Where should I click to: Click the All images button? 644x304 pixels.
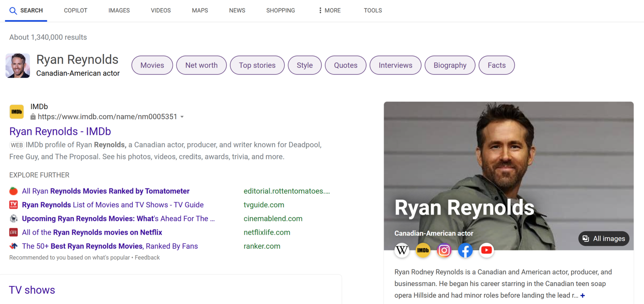coord(604,239)
